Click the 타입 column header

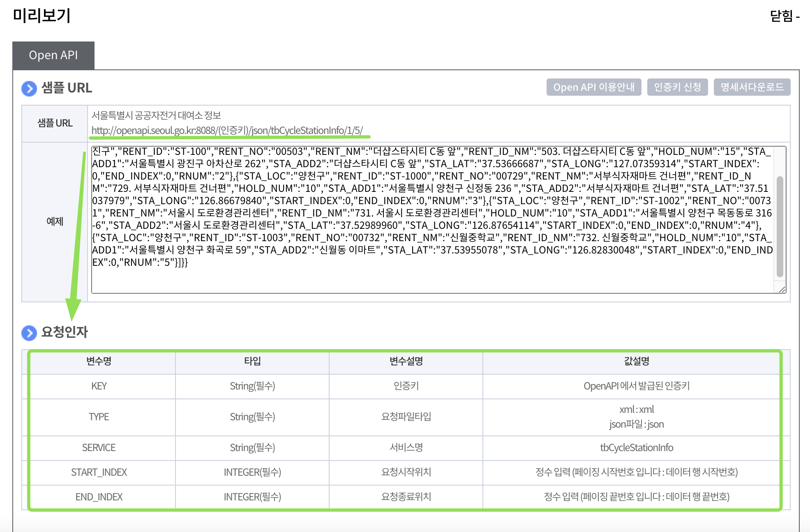tap(252, 362)
